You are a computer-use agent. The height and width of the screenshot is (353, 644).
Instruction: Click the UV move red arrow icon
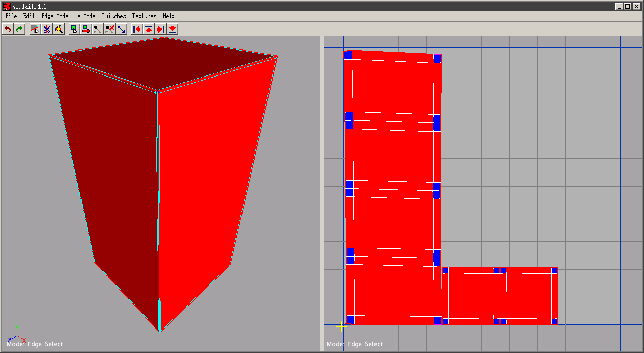[86, 29]
